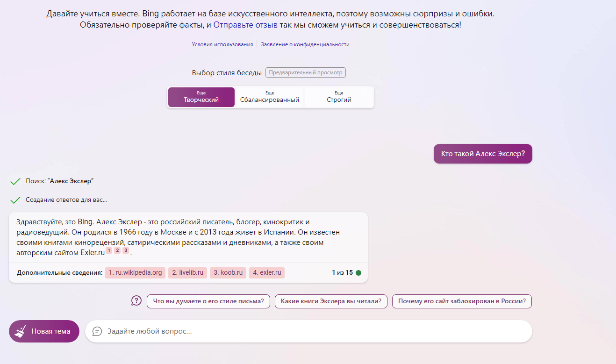Open Условия использования link
Screen dimensions: 616x364
click(x=222, y=44)
